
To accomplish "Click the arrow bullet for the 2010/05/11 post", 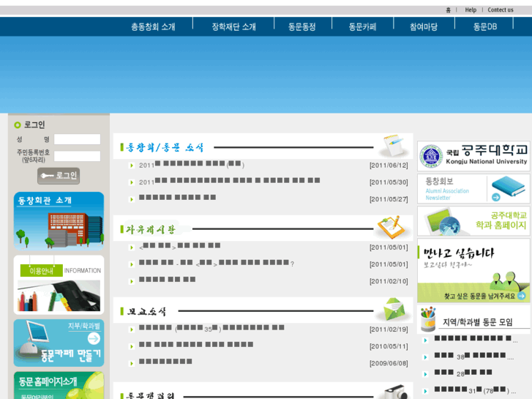I will (132, 347).
